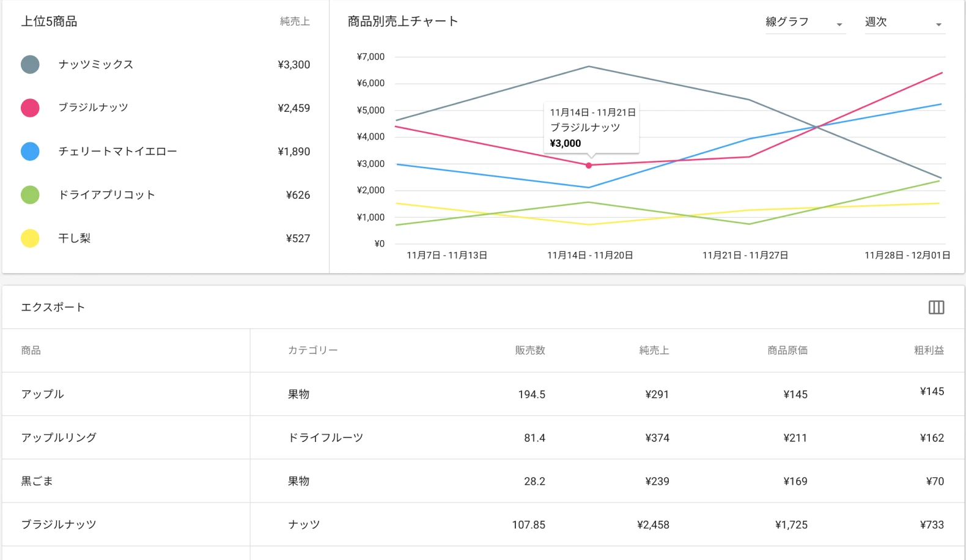The image size is (966, 560).
Task: Sort by 販売数 column header
Action: (529, 350)
